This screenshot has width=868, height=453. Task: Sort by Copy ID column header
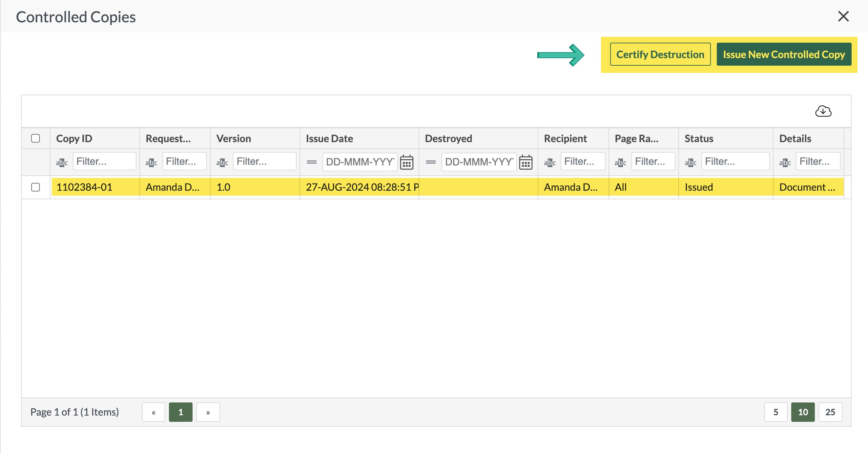95,139
